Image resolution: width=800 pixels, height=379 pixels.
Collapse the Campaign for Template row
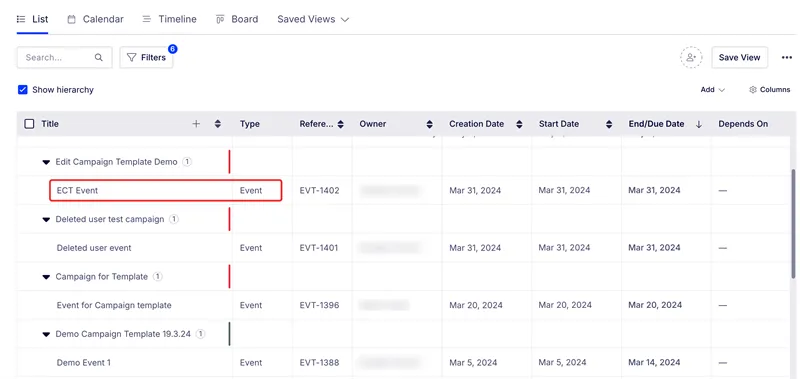point(46,277)
